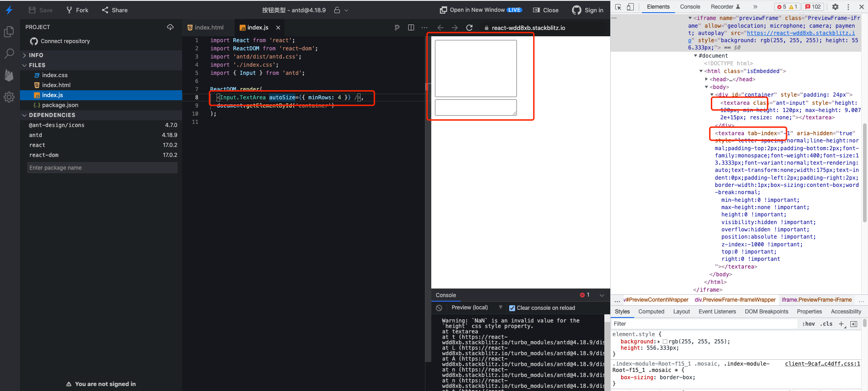
Task: Switch to the DevTools Console tab
Action: (690, 7)
